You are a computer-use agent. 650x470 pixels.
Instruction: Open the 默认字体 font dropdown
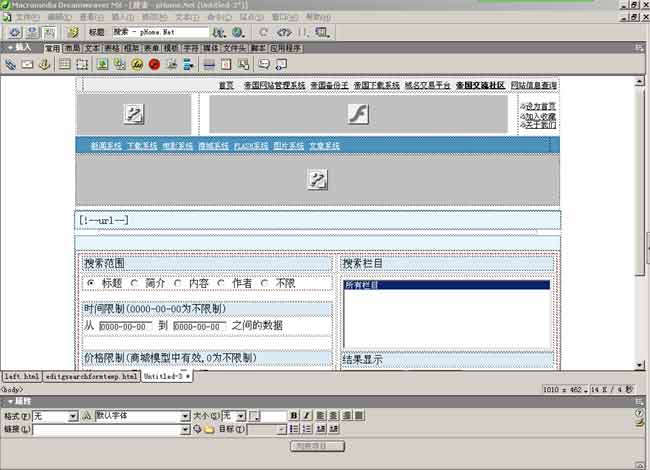point(185,415)
